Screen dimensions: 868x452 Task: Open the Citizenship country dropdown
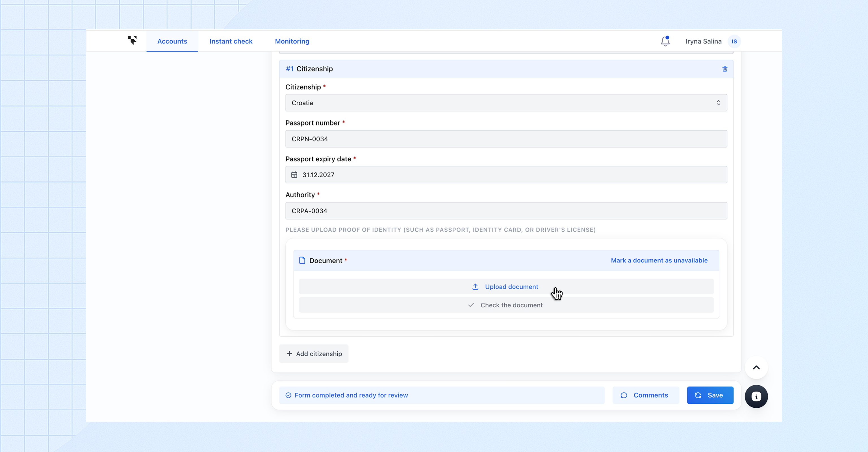click(x=506, y=103)
